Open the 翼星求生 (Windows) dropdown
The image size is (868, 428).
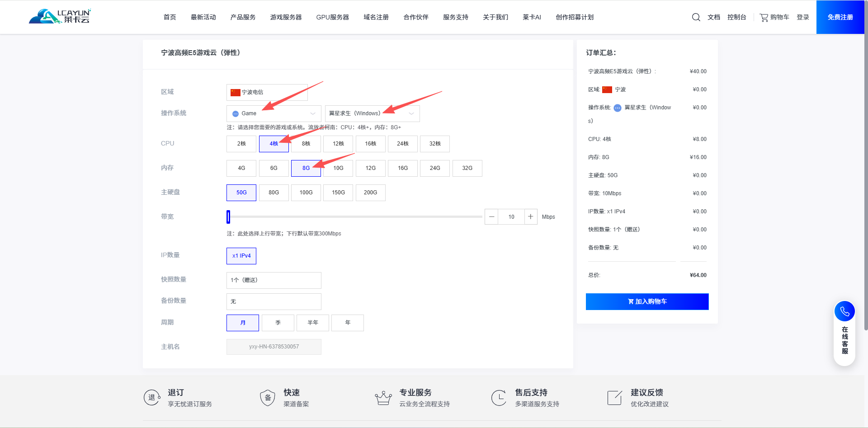click(x=372, y=113)
